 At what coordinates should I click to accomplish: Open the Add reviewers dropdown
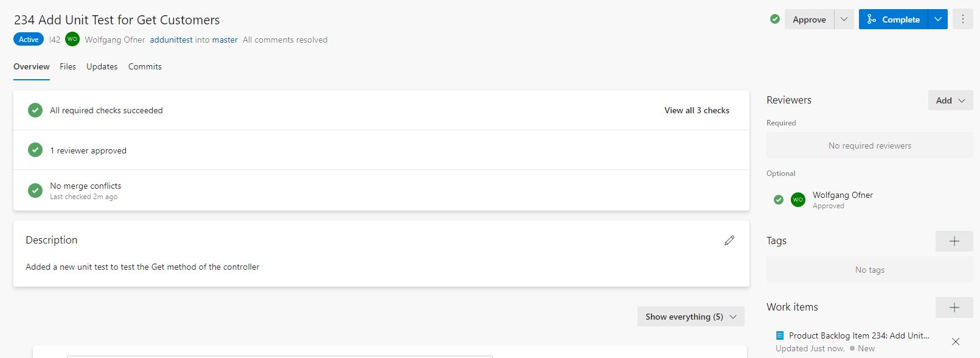coord(950,100)
